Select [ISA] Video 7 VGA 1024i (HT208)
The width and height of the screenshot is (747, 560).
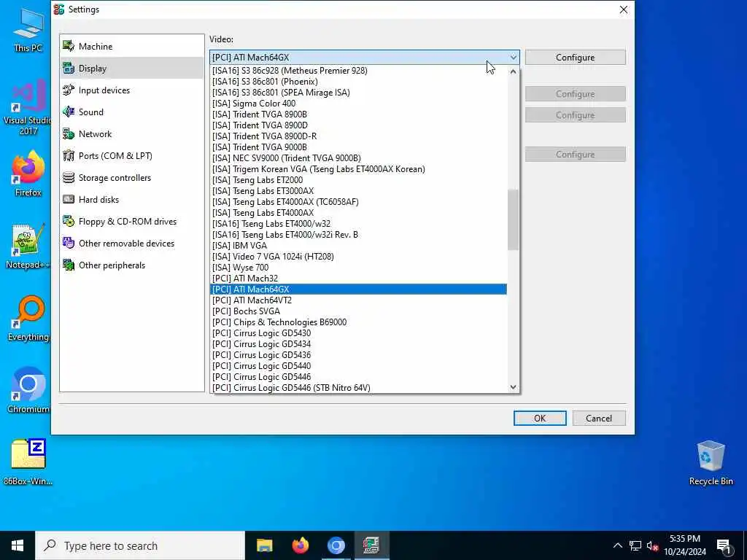pos(358,256)
